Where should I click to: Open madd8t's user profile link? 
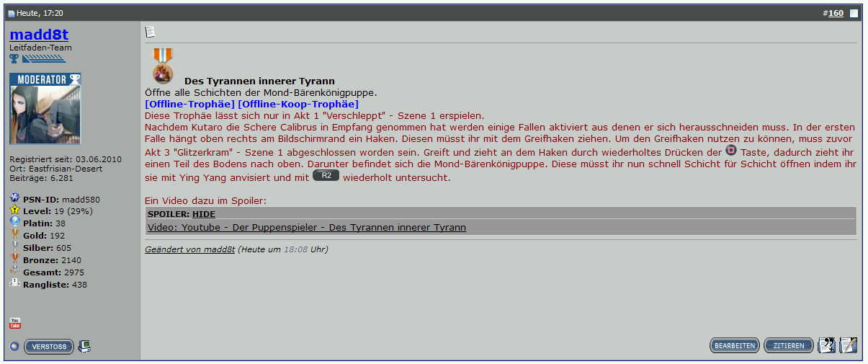[40, 34]
